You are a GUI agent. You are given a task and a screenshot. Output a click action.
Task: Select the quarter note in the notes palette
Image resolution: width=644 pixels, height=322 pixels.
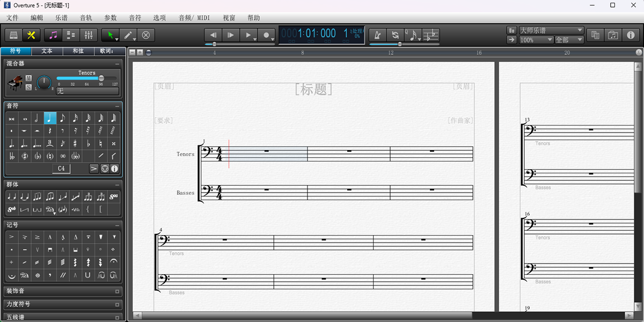tap(50, 118)
